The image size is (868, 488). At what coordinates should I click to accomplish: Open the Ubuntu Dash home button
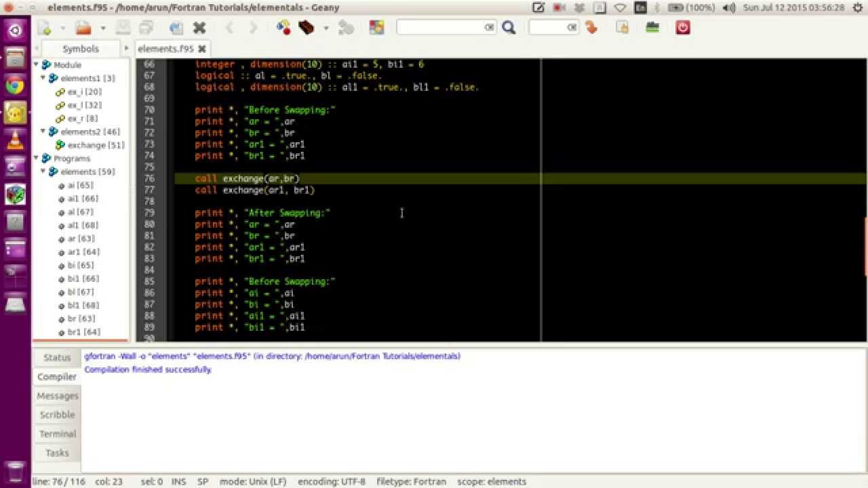(x=15, y=30)
